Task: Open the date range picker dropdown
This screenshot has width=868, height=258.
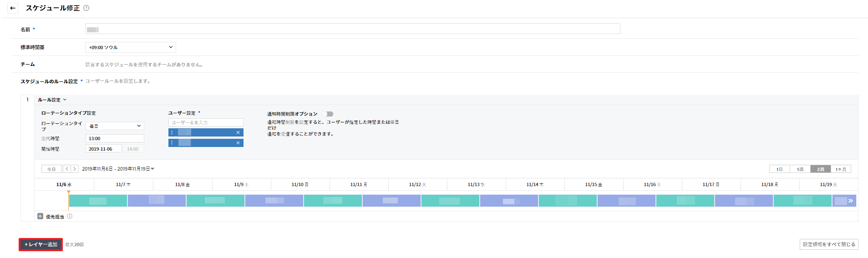Action: tap(152, 169)
